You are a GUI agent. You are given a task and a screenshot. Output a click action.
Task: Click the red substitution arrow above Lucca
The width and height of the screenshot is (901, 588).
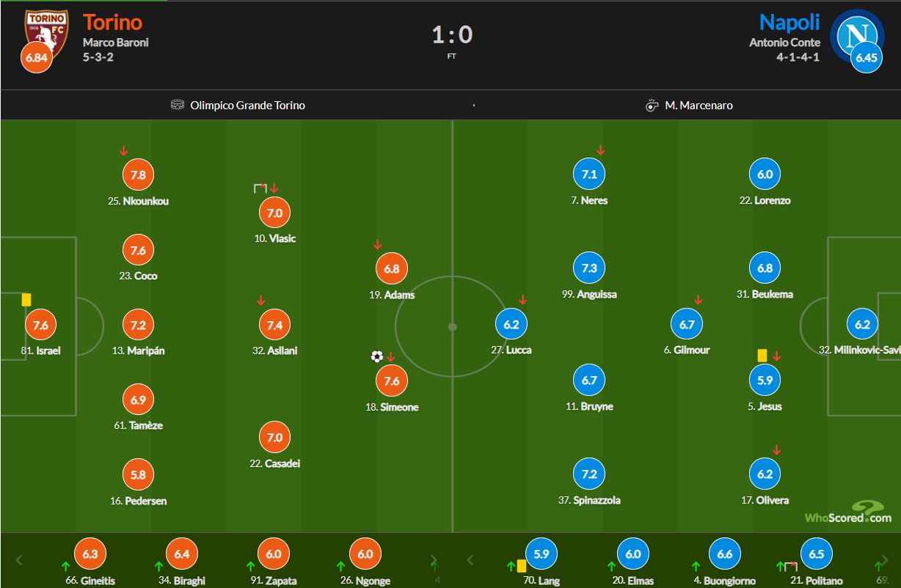pos(523,300)
